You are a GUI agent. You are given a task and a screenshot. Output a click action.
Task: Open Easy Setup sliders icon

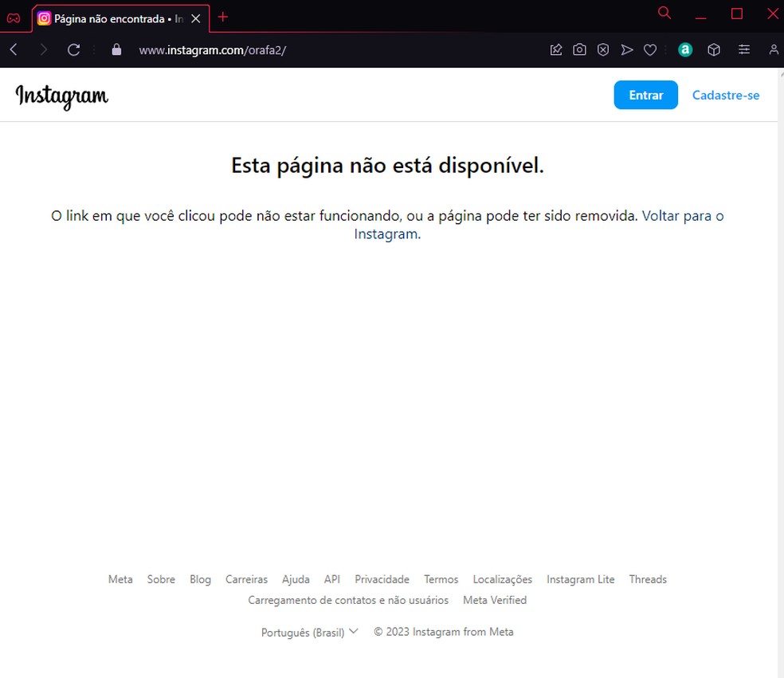[744, 50]
